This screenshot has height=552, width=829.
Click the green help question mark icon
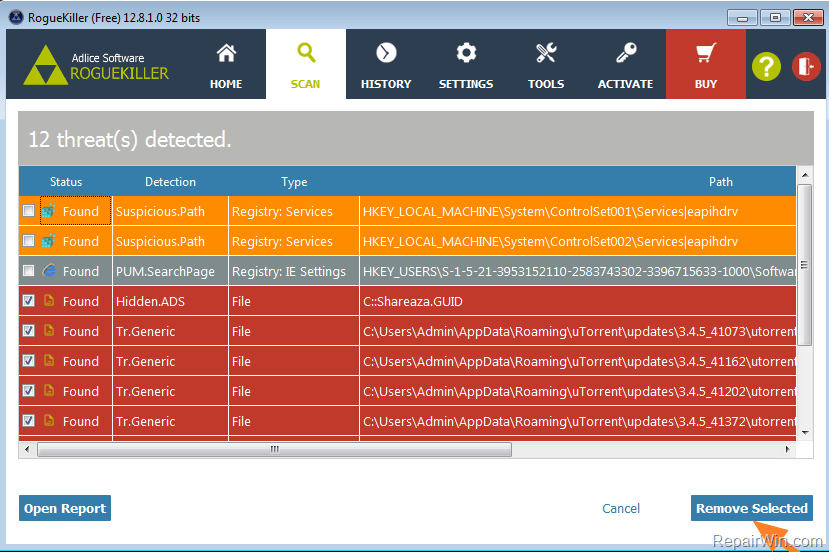[x=766, y=67]
